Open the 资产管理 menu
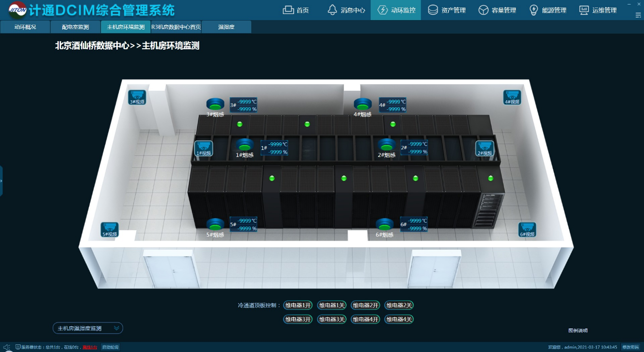644x352 pixels. click(447, 10)
